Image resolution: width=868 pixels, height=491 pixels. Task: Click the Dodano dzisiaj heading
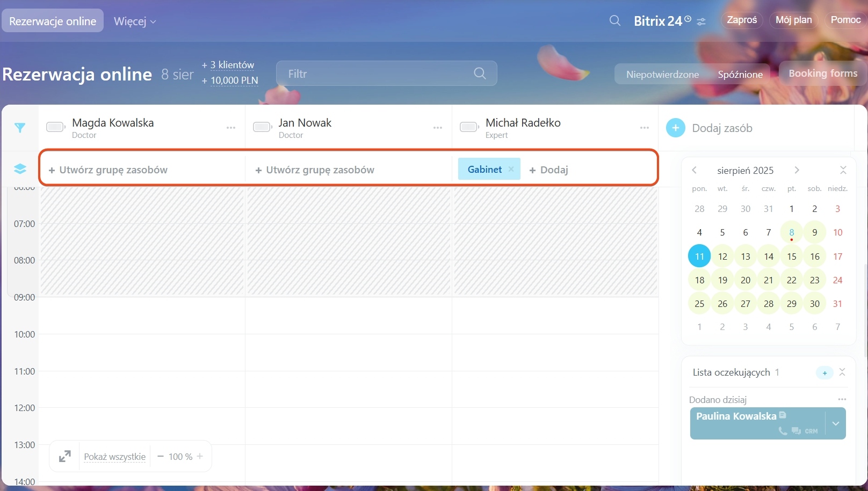[718, 400]
